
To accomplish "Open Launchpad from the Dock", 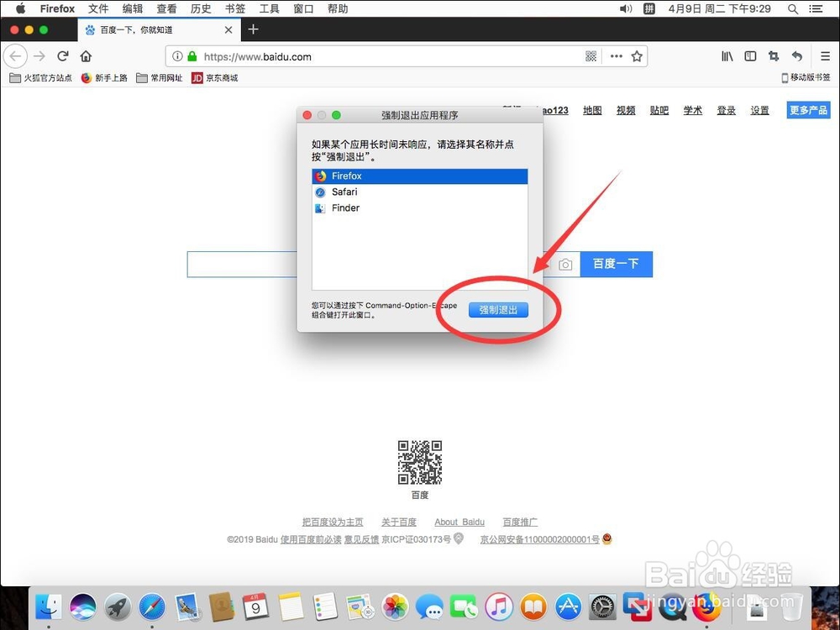I will (118, 607).
